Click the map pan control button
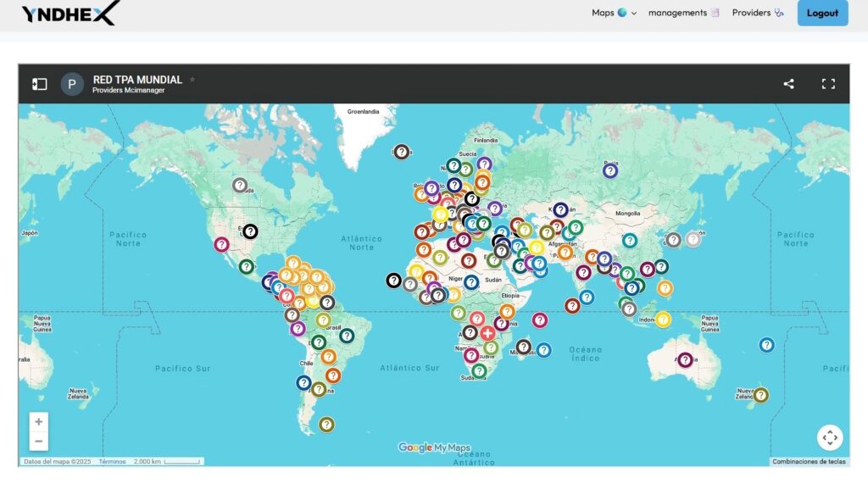Image resolution: width=868 pixels, height=484 pixels. 830,437
